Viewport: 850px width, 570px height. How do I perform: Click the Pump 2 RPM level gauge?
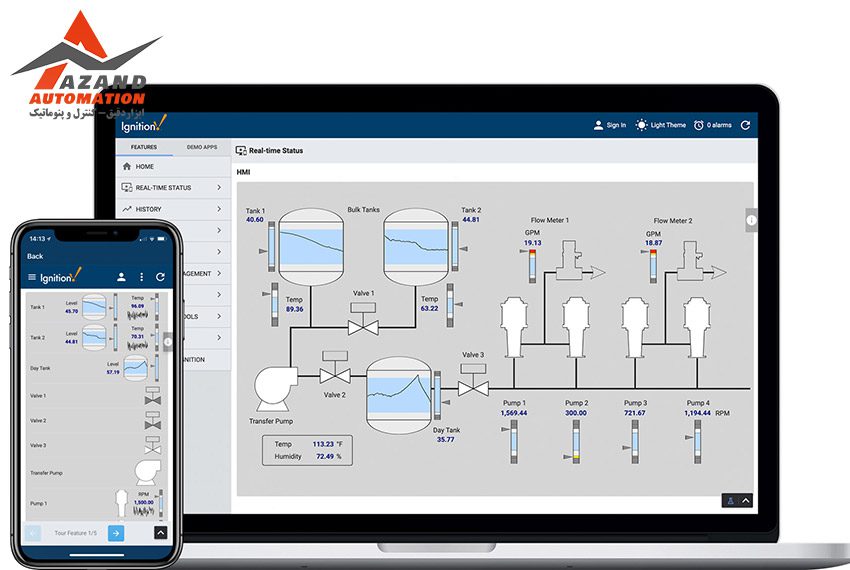click(x=576, y=441)
